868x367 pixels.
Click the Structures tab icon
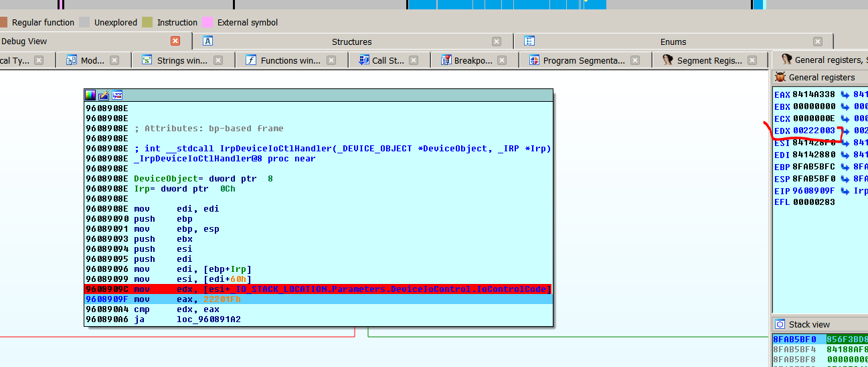207,41
